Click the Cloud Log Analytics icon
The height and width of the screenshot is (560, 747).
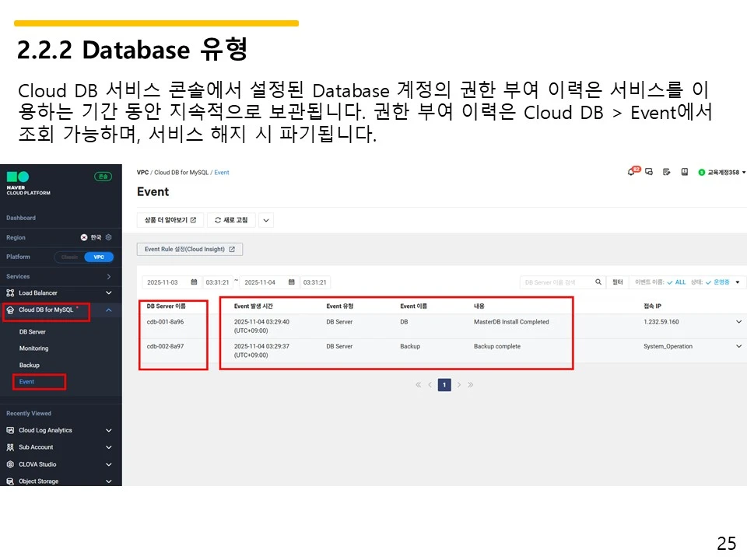pyautogui.click(x=10, y=430)
